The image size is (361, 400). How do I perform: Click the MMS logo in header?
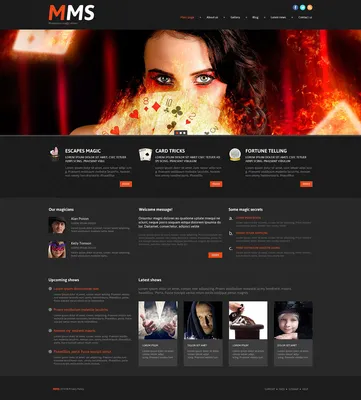[x=71, y=13]
